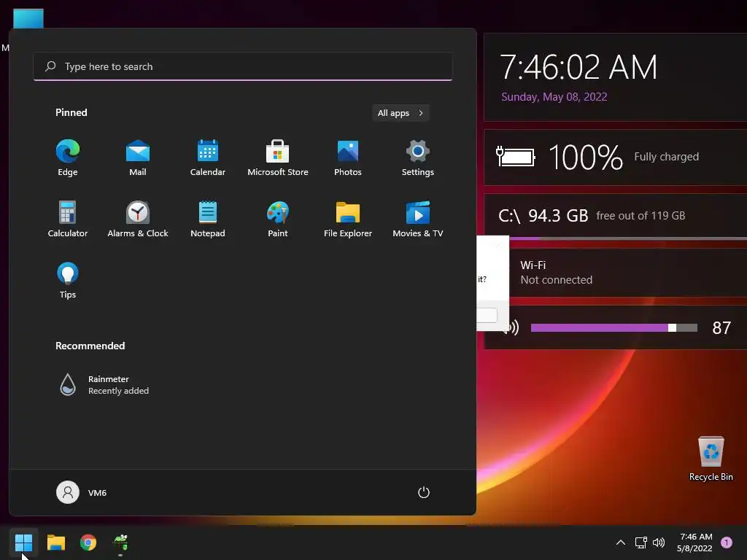
Task: Open volume control in system tray
Action: [659, 542]
